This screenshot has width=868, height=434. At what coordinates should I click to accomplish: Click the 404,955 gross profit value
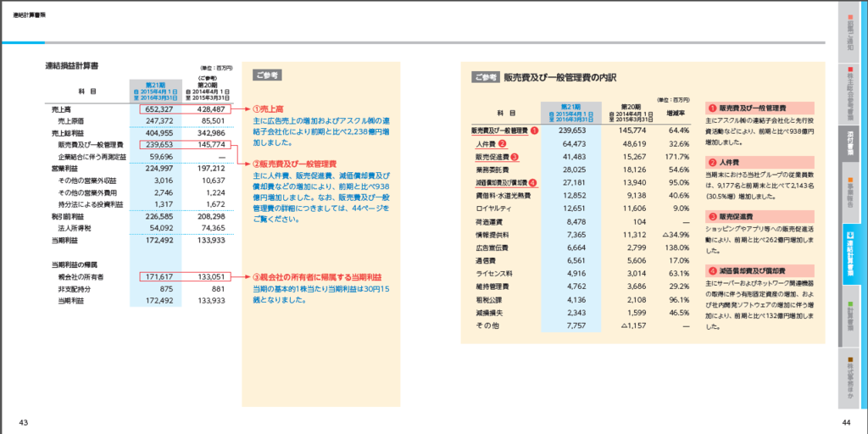[x=159, y=133]
